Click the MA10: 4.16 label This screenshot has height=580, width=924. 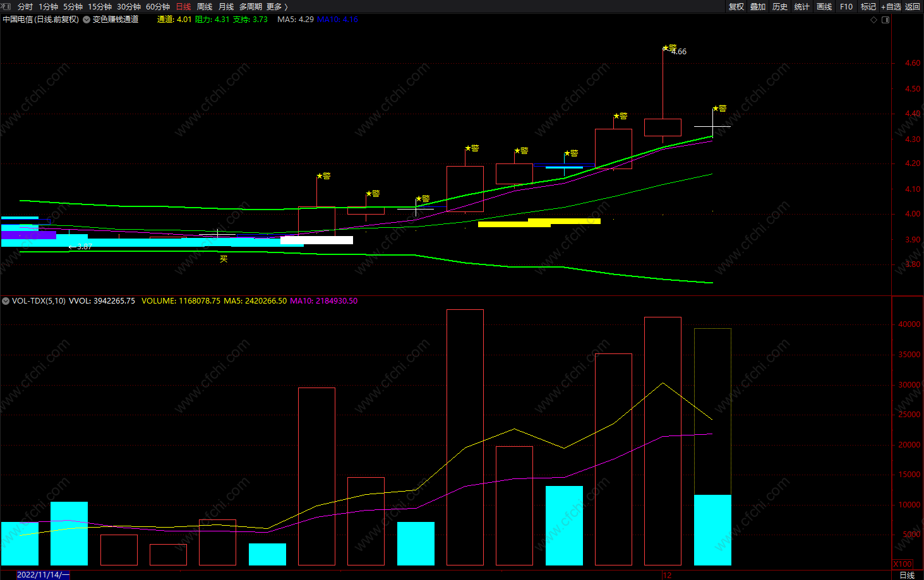pos(337,20)
